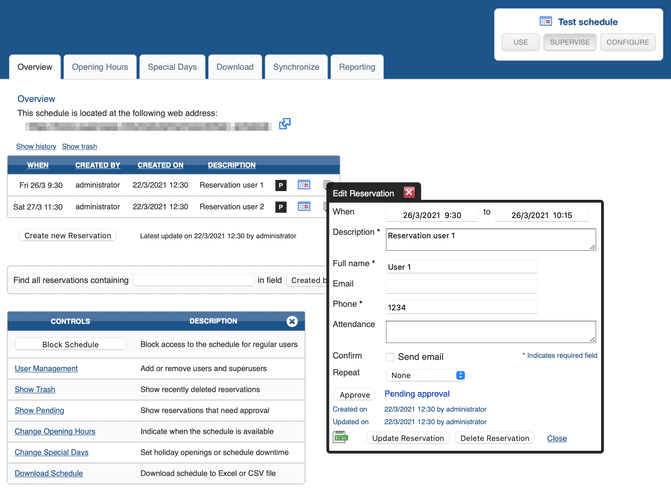Enable the Send email checkbox

390,357
